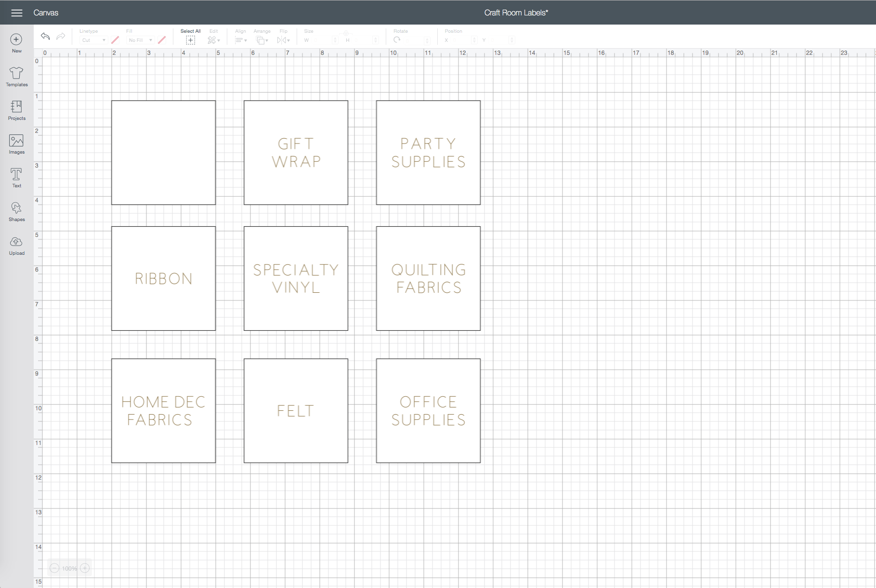876x588 pixels.
Task: Click the linetype color swatch
Action: (x=115, y=40)
